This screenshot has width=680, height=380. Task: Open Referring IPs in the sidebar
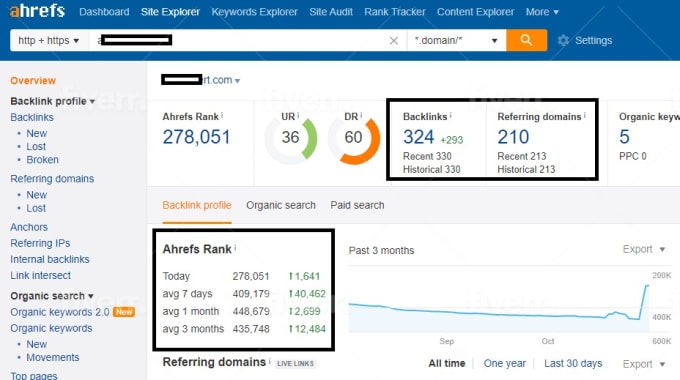40,243
